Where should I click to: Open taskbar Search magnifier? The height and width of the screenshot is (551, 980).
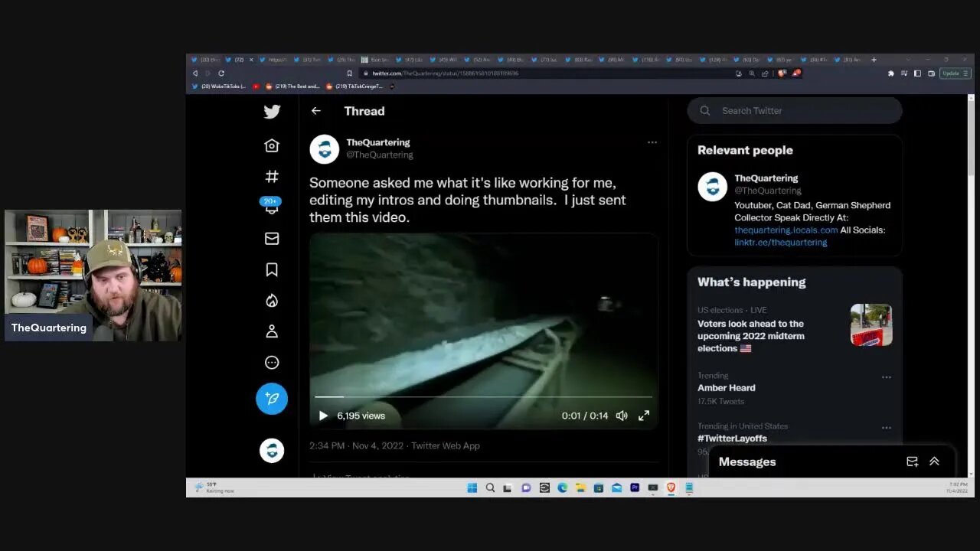[x=490, y=487]
